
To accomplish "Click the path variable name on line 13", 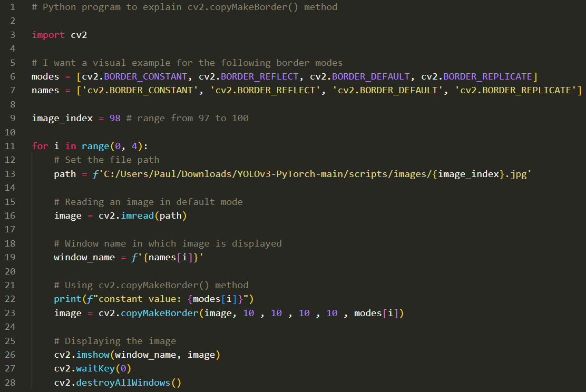I will point(65,174).
